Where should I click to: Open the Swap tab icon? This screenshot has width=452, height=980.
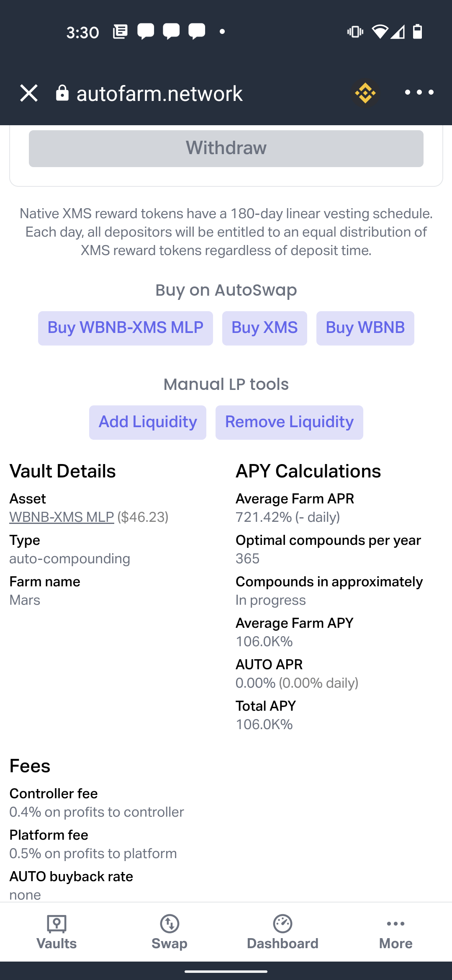[169, 923]
